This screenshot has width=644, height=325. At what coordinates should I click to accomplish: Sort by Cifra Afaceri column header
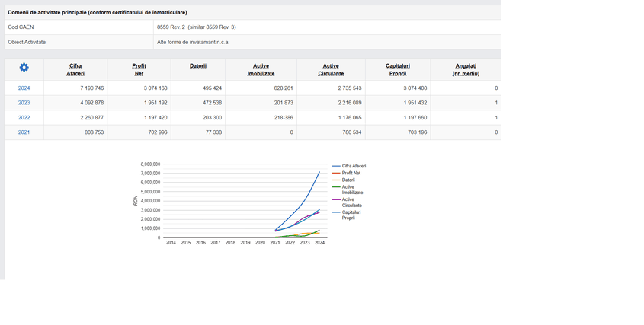(x=75, y=69)
